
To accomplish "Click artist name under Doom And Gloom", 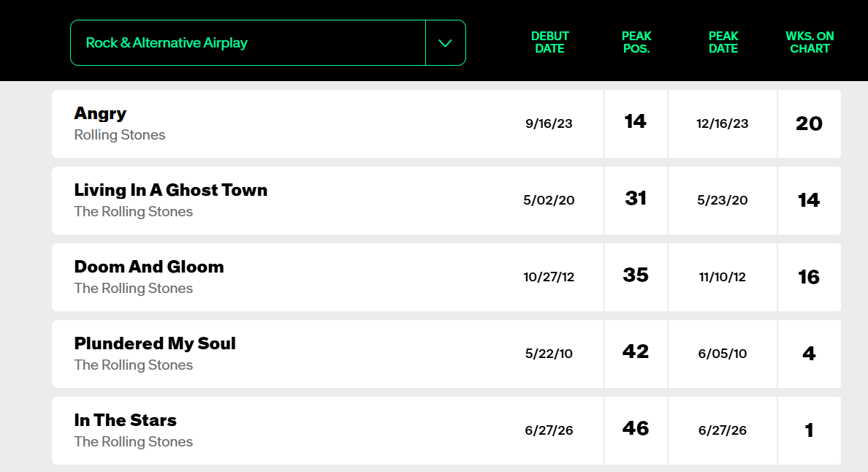I will 134,289.
